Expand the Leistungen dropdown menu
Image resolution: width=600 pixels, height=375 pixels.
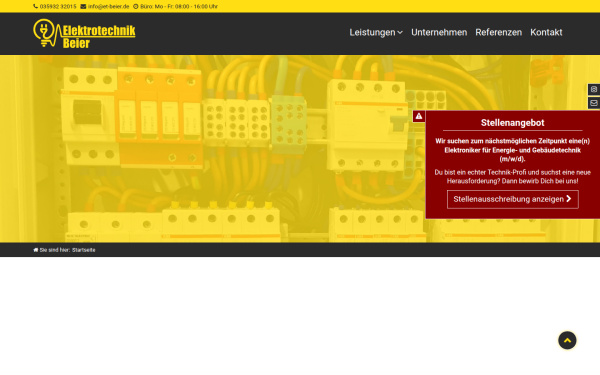coord(376,33)
